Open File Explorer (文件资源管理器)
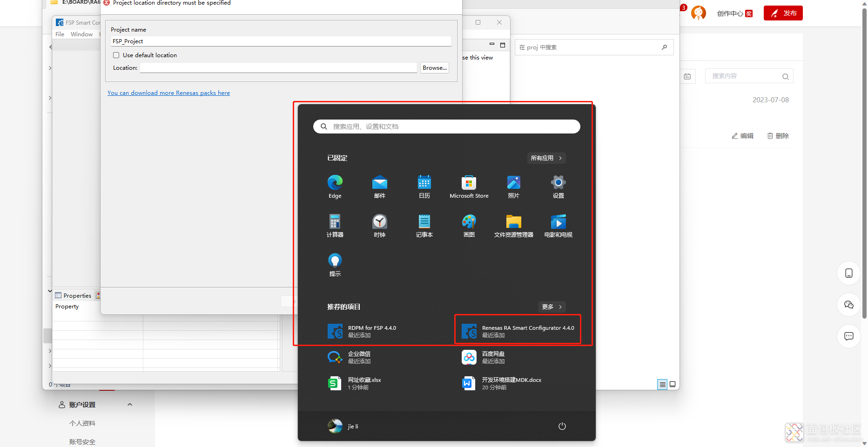868x447 pixels. click(x=514, y=226)
